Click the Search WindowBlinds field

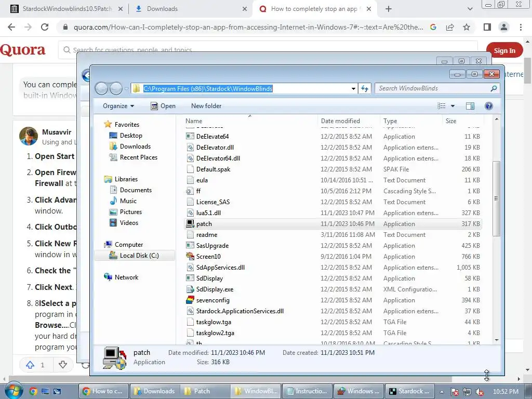pos(437,88)
